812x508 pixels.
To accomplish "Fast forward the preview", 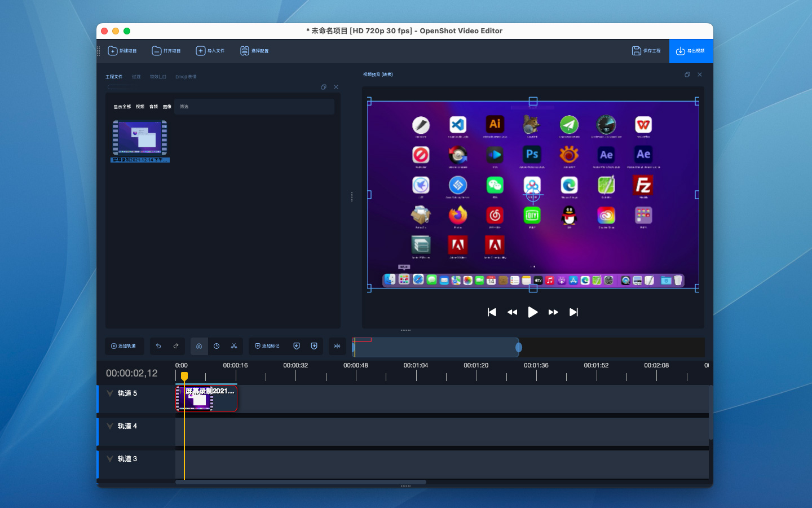I will (x=553, y=312).
